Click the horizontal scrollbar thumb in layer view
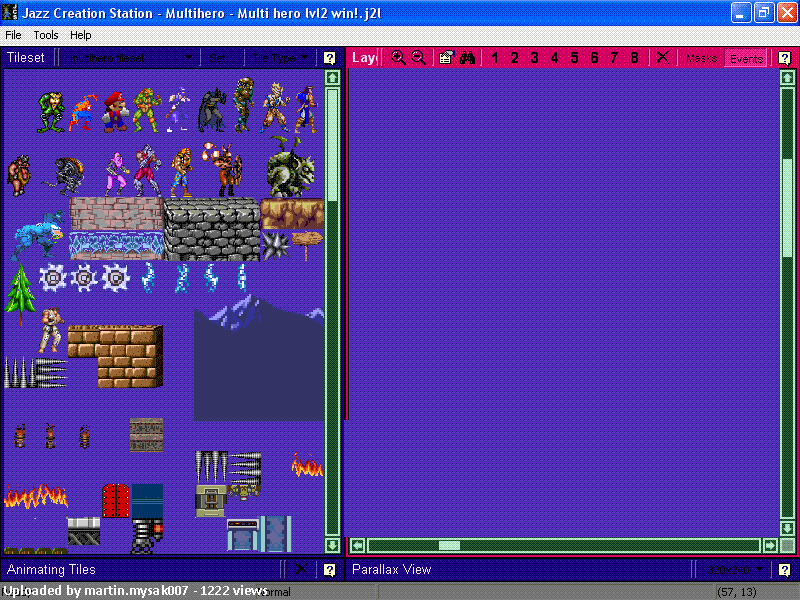The image size is (800, 600). coord(449,545)
